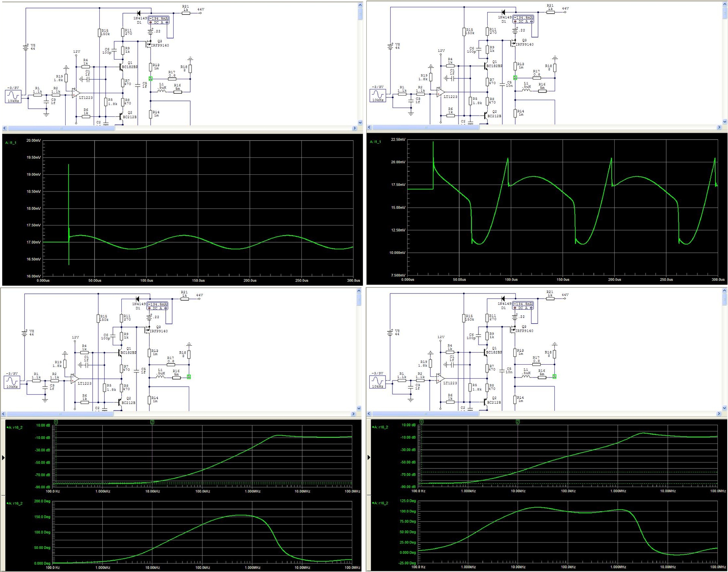Click the V8 44 battery in bottom-left schematic
This screenshot has width=728, height=572.
click(x=25, y=333)
